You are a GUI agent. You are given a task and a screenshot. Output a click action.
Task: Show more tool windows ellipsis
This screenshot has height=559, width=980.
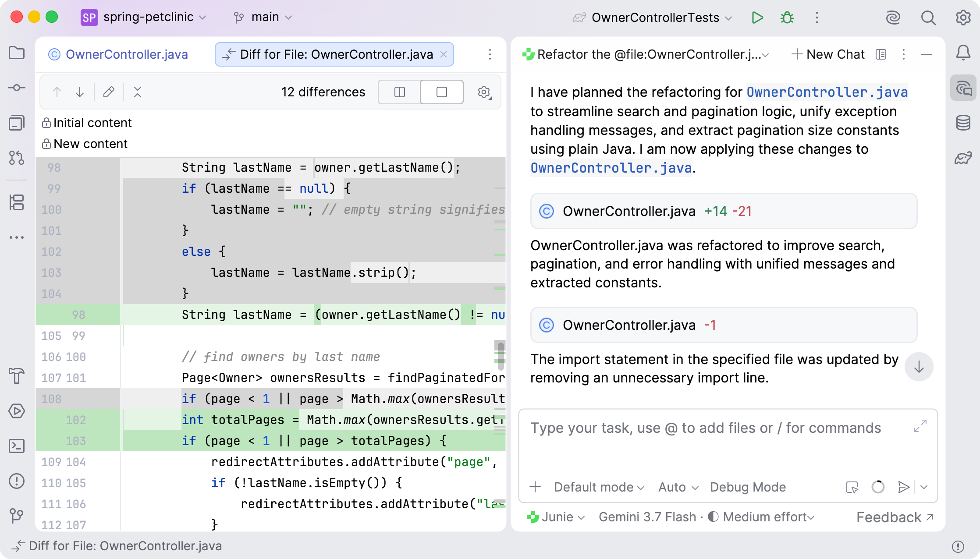[17, 237]
